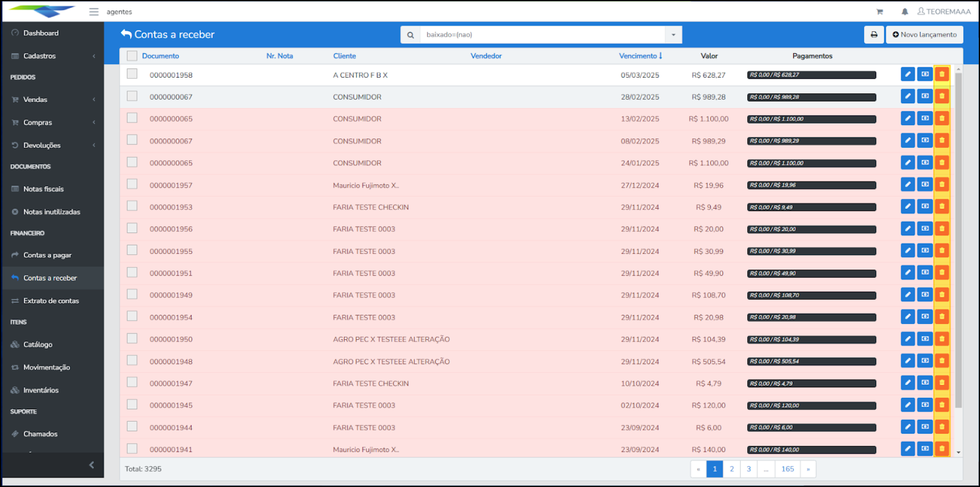
Task: Expand the Cadastros sidebar menu
Action: pos(53,56)
